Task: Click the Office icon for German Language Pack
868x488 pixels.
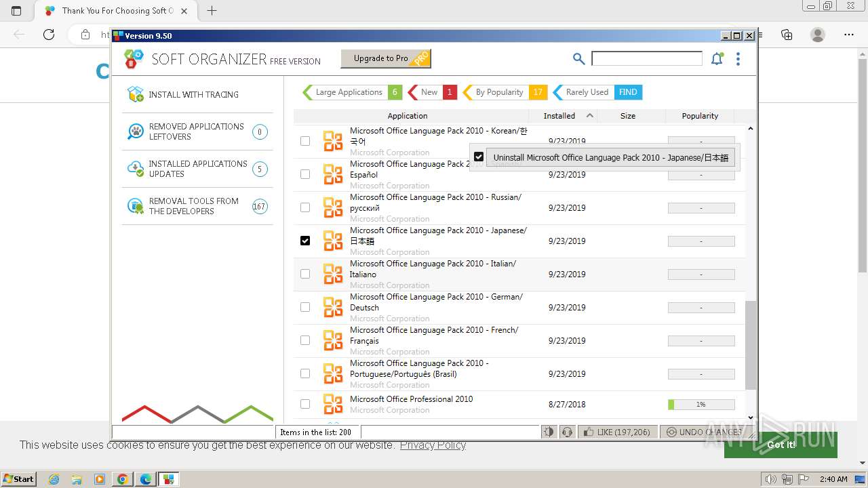Action: point(333,307)
